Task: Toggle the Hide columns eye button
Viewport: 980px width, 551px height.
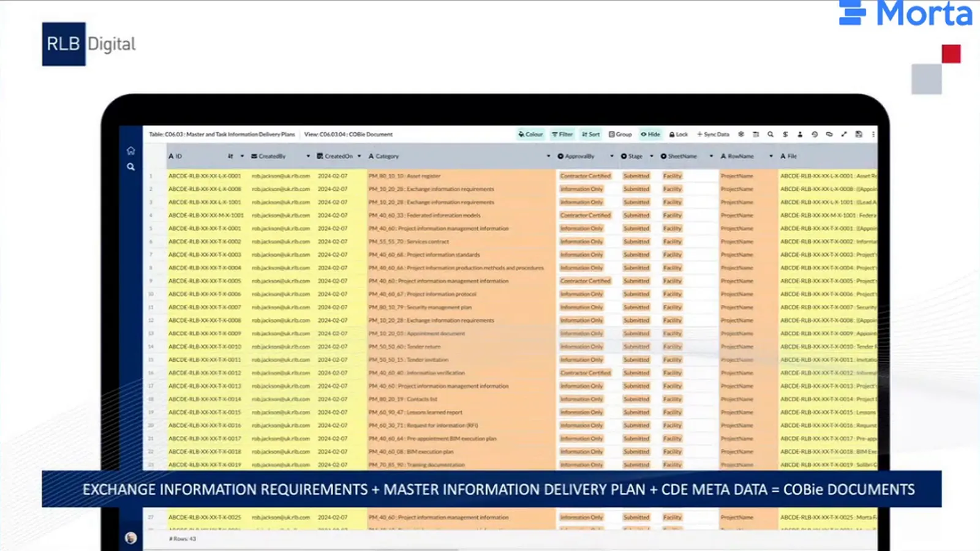Action: (x=650, y=134)
